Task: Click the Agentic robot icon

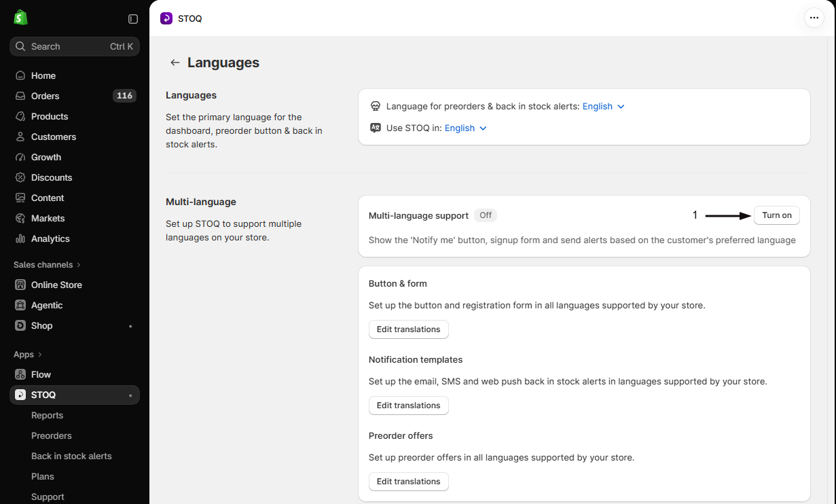Action: tap(20, 305)
